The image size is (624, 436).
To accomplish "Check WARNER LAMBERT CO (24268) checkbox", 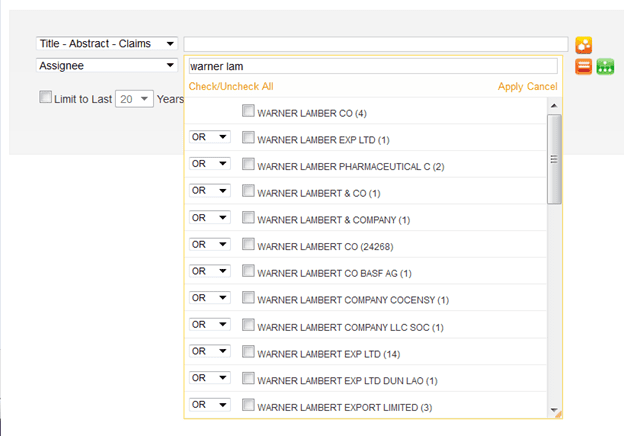I will coord(248,244).
